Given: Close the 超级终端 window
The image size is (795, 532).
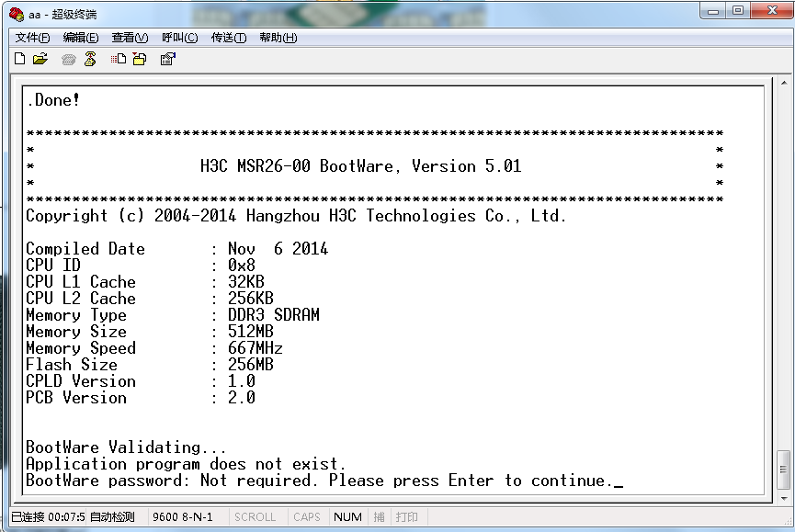Looking at the screenshot, I should (x=772, y=11).
